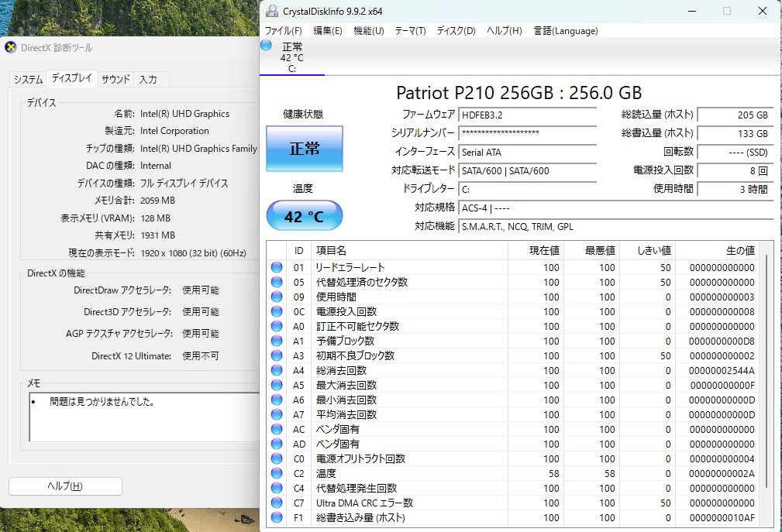This screenshot has width=782, height=532.
Task: Click status circle for ID 0C 電源投入回数
Action: pyautogui.click(x=277, y=311)
